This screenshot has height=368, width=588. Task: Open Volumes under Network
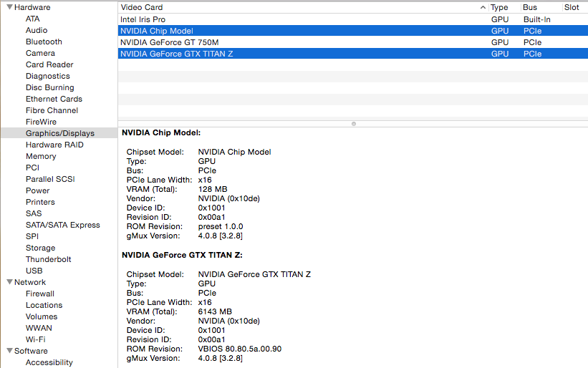click(x=42, y=316)
